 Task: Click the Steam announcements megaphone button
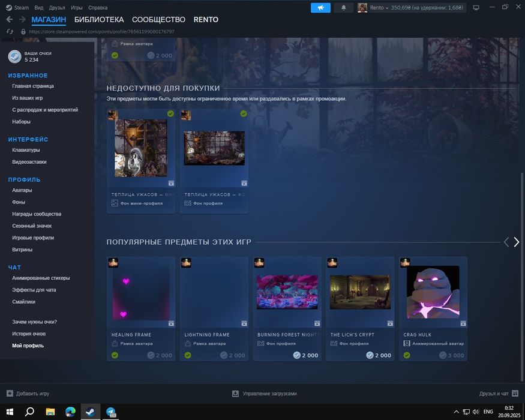point(320,8)
